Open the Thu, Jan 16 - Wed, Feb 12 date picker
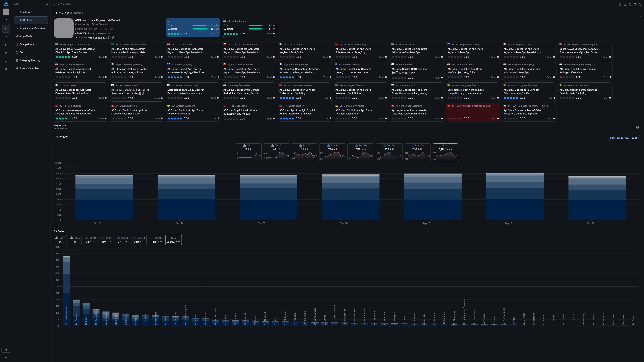 [624, 138]
